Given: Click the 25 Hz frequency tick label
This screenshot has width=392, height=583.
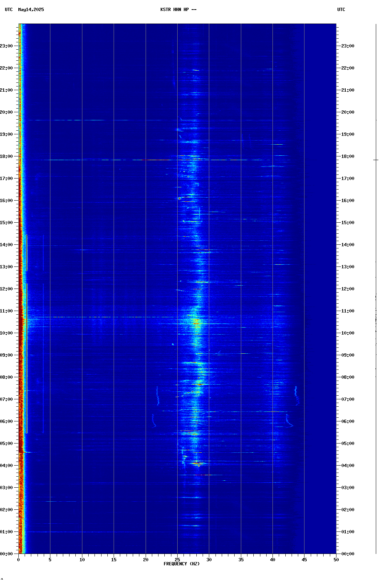Looking at the screenshot, I should coord(177,560).
